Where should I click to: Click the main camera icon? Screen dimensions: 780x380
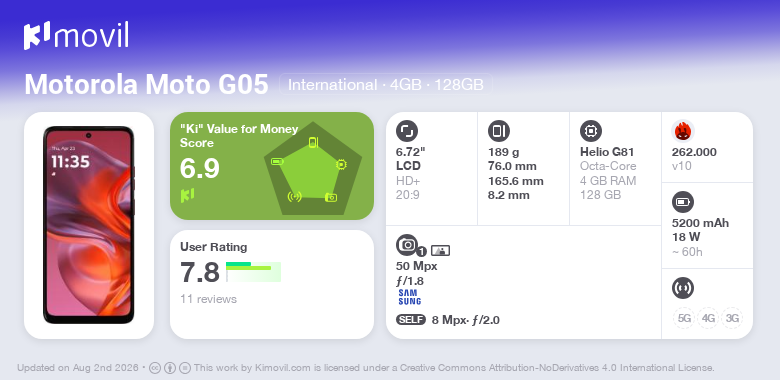(407, 244)
